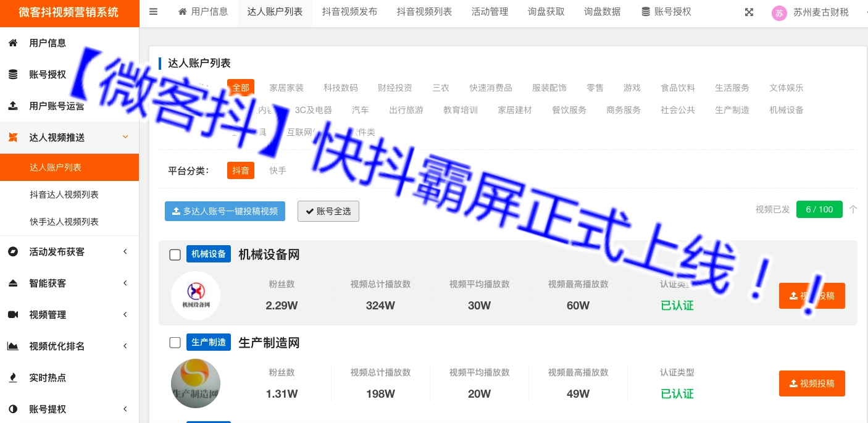Click the hamburger menu toggle icon
Image resolution: width=868 pixels, height=423 pixels.
154,12
